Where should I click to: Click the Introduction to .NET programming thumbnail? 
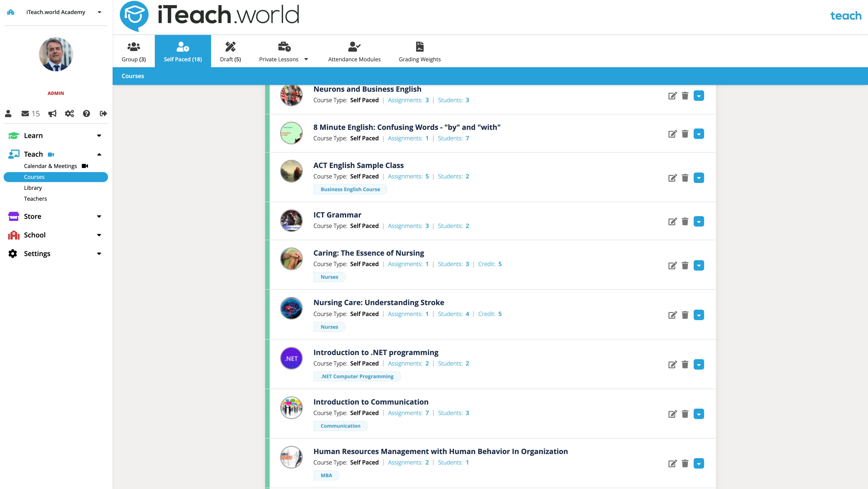pyautogui.click(x=291, y=358)
